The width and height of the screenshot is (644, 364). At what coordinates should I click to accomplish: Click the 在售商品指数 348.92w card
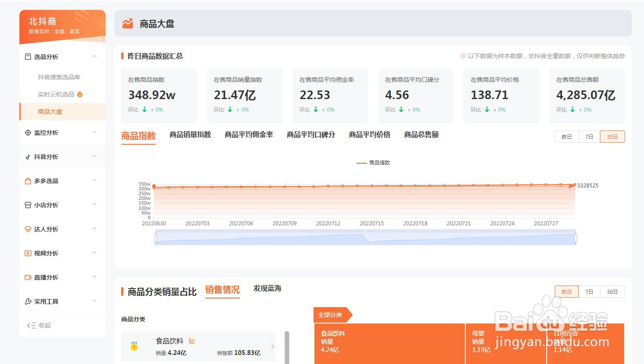159,96
